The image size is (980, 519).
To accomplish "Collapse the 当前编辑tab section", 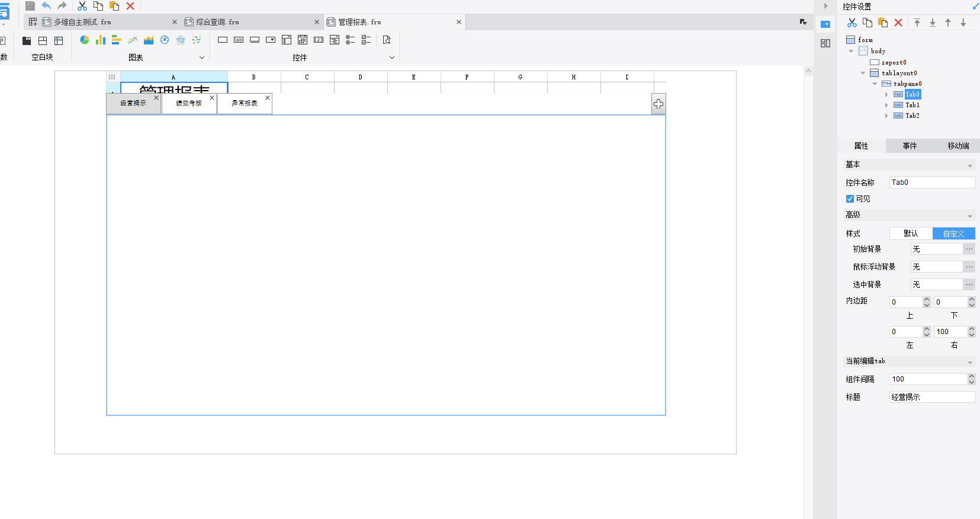I will [x=970, y=362].
